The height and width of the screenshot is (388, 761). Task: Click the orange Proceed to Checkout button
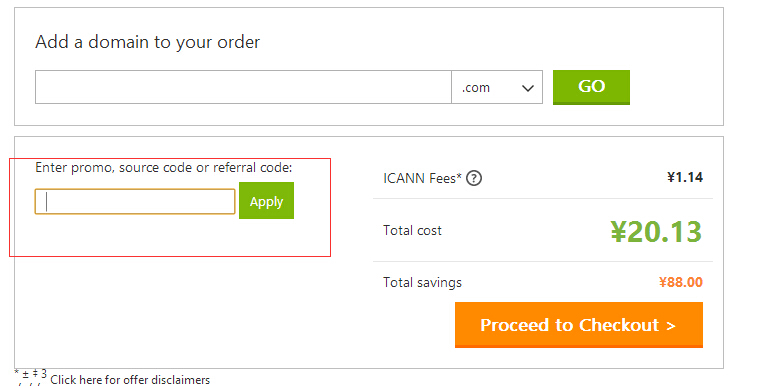click(579, 324)
